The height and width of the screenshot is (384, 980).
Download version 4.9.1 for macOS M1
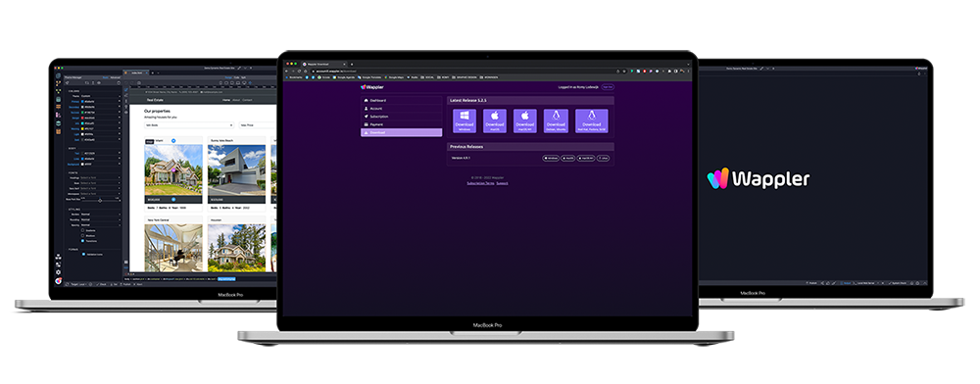point(586,159)
